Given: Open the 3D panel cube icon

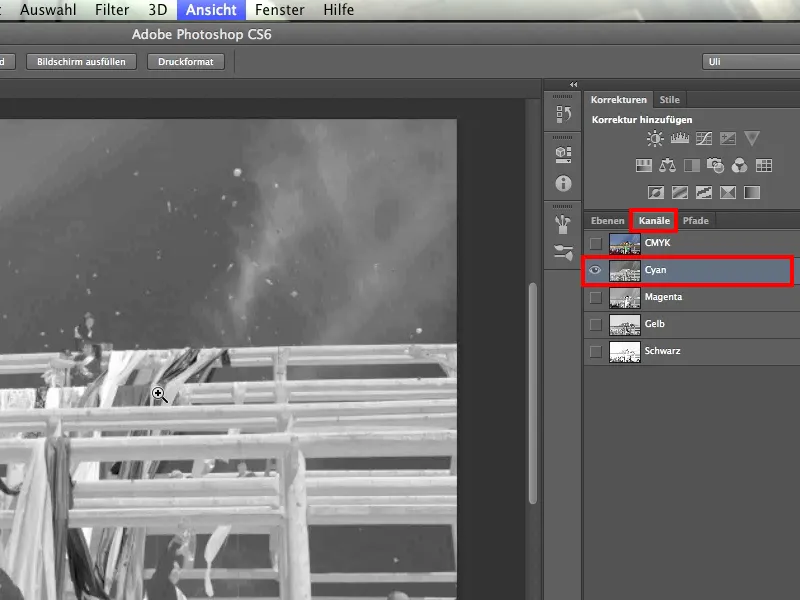Looking at the screenshot, I should (x=563, y=155).
